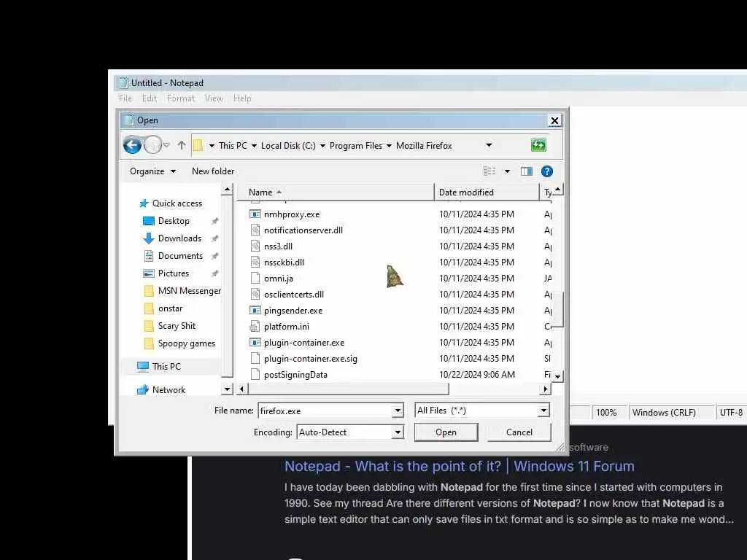Viewport: 747px width, 560px height.
Task: Click Program Files breadcrumb segment
Action: coord(356,146)
